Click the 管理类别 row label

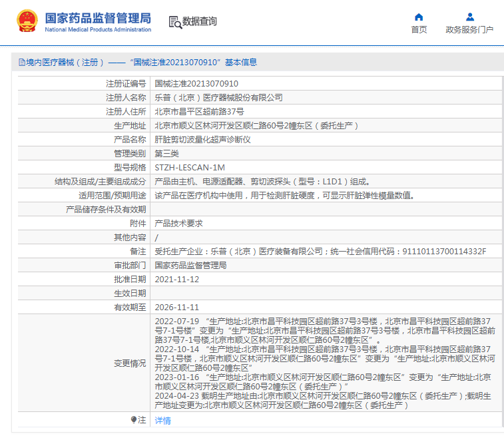(x=130, y=154)
